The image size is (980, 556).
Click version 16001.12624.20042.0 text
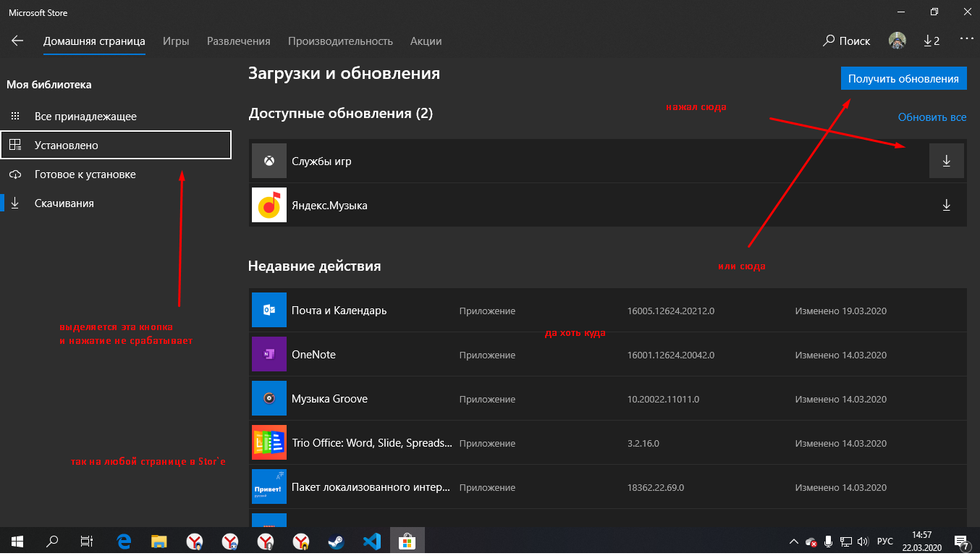pos(671,355)
